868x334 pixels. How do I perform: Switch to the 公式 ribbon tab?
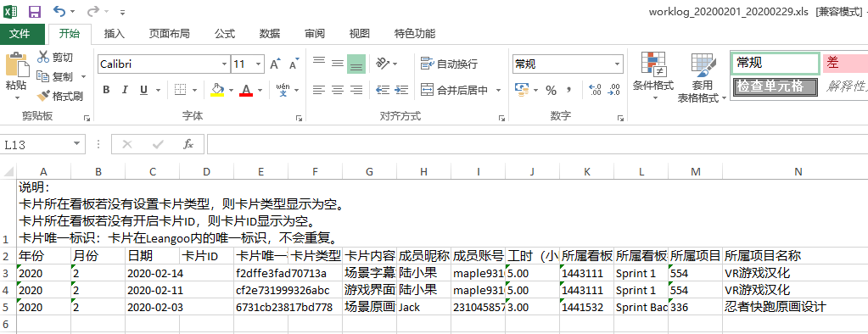225,34
